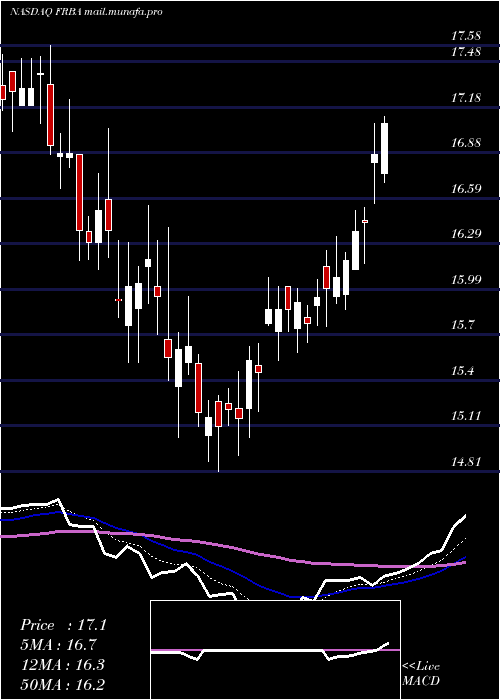Click the '<<Live MACD' label

pyautogui.click(x=421, y=673)
